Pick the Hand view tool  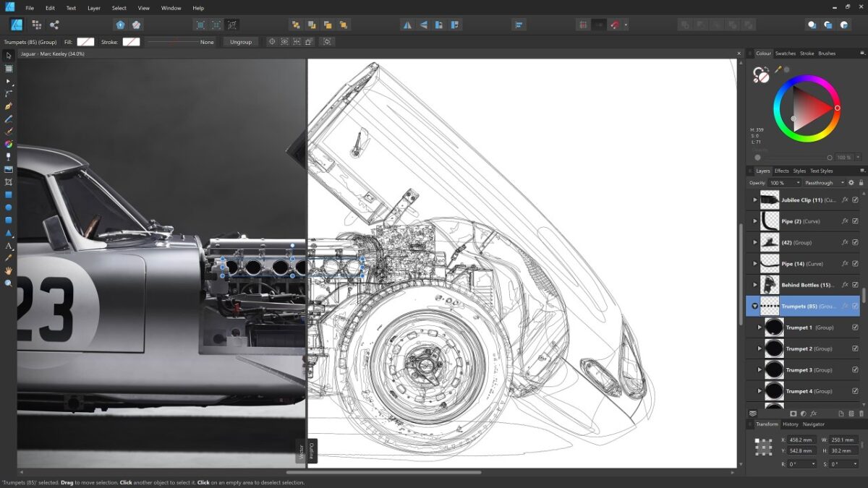(x=9, y=270)
